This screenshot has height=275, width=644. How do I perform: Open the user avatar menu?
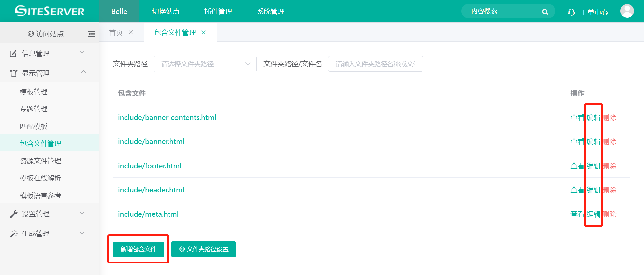coord(627,11)
